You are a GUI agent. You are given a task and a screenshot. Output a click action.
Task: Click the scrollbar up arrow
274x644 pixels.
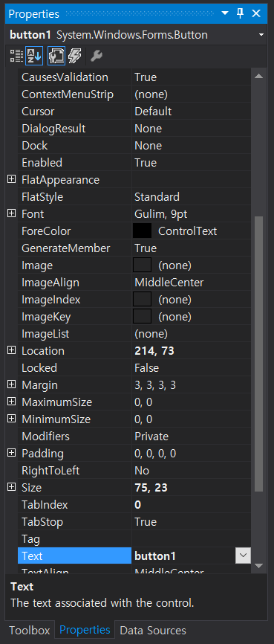[x=258, y=77]
